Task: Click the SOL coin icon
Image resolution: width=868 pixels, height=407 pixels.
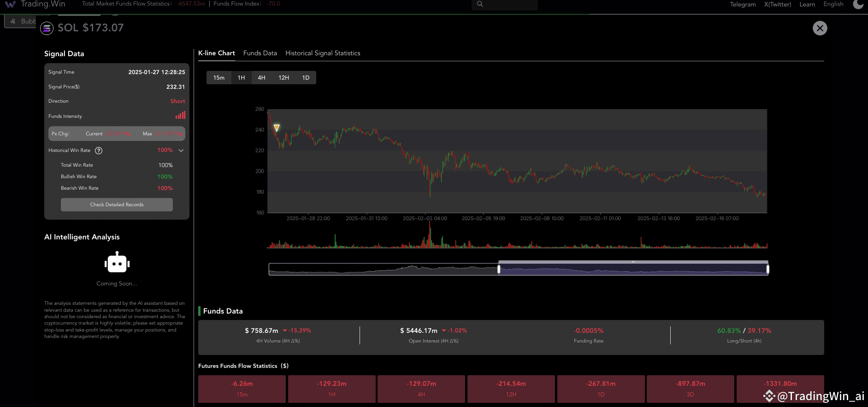Action: click(x=47, y=28)
